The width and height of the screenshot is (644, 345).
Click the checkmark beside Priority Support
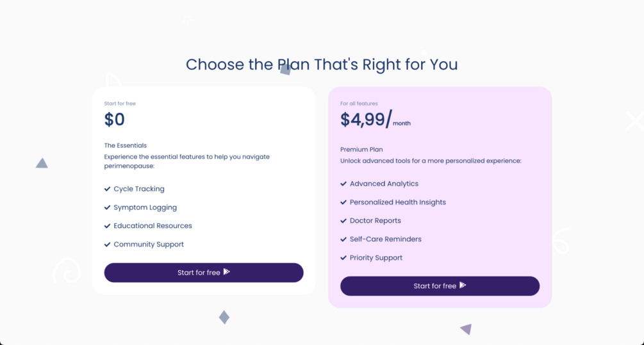pyautogui.click(x=343, y=258)
